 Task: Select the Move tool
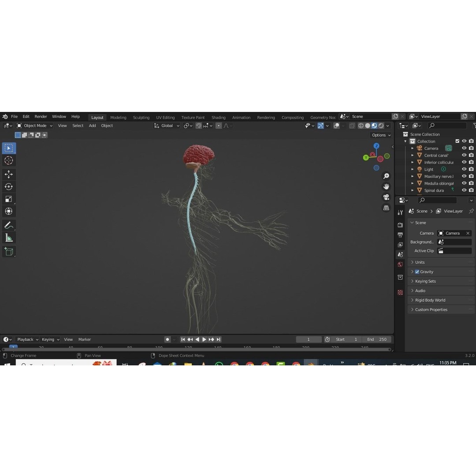(9, 174)
